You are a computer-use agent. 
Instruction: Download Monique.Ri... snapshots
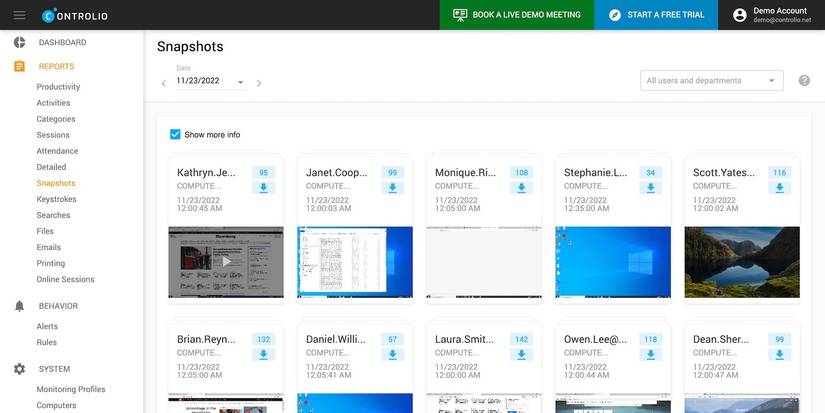521,188
